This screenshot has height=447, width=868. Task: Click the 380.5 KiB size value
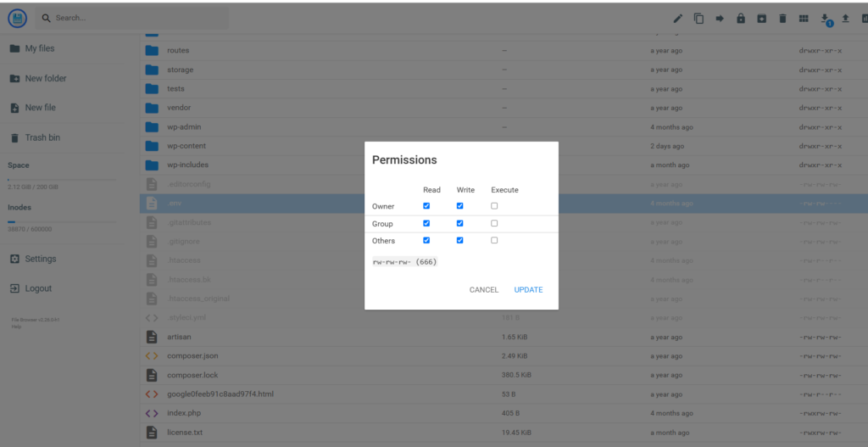(x=516, y=375)
